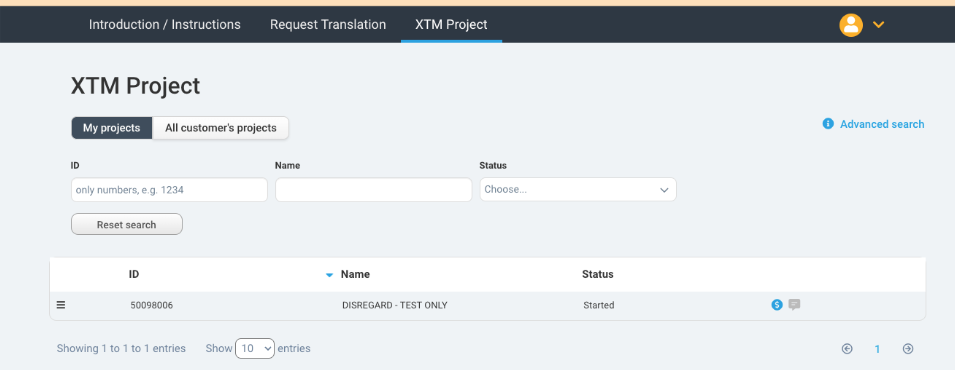The width and height of the screenshot is (955, 370).
Task: Sort by the Status column header
Action: 597,274
